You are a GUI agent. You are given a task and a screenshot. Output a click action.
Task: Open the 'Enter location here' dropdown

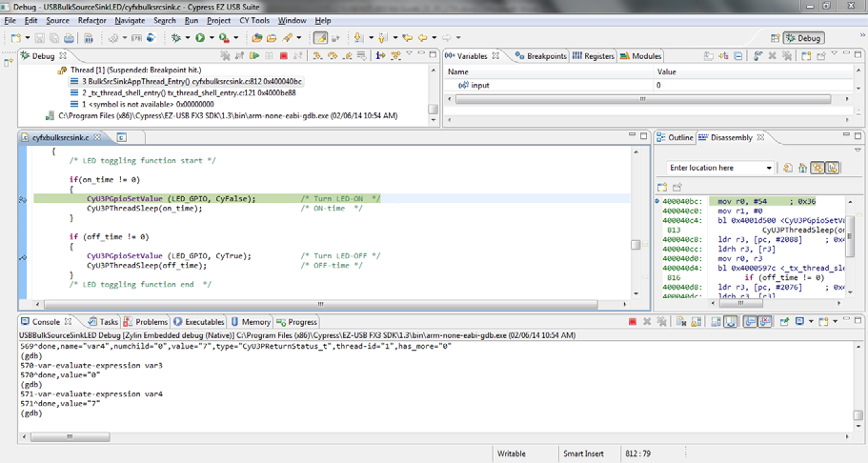coord(769,169)
